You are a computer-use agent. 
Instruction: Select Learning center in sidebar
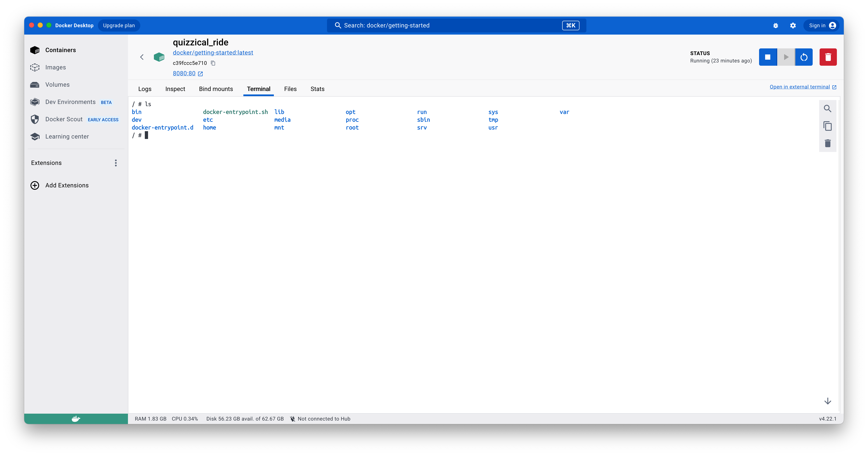pyautogui.click(x=67, y=137)
